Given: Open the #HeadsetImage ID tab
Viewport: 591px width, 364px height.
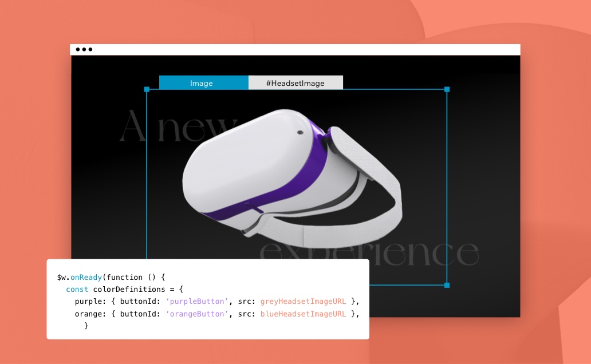Looking at the screenshot, I should tap(295, 83).
